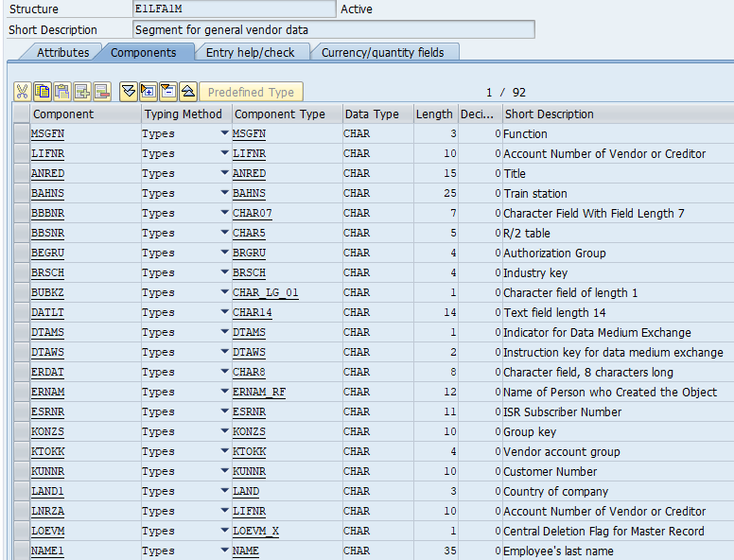
Task: Switch to the Attributes tab
Action: tap(62, 53)
